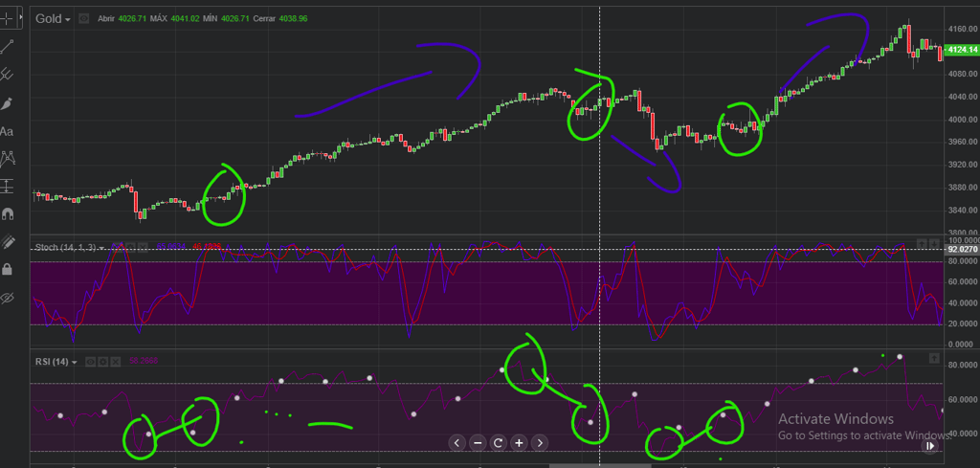Remove the Stoch indicator
The width and height of the screenshot is (980, 468).
(x=143, y=248)
